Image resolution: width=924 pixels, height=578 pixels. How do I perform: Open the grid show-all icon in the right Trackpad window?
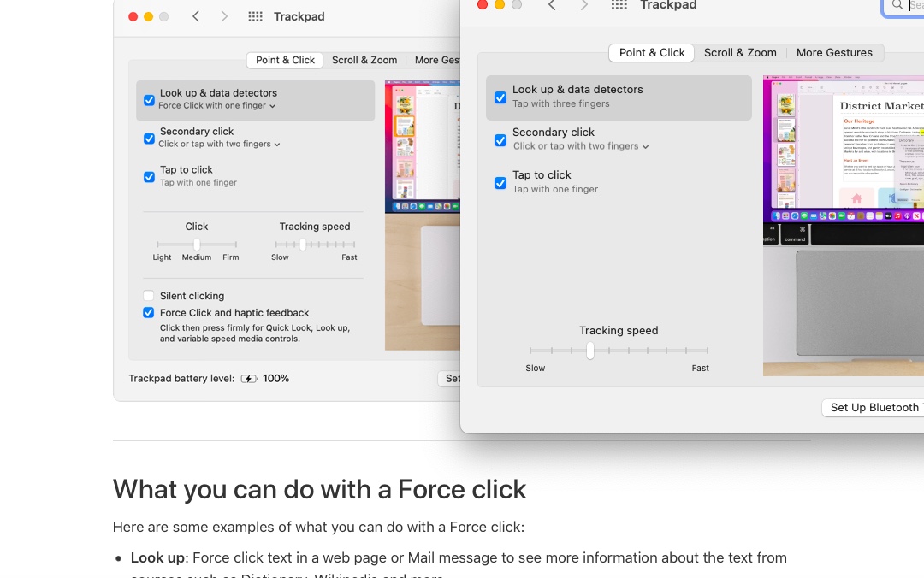(619, 5)
